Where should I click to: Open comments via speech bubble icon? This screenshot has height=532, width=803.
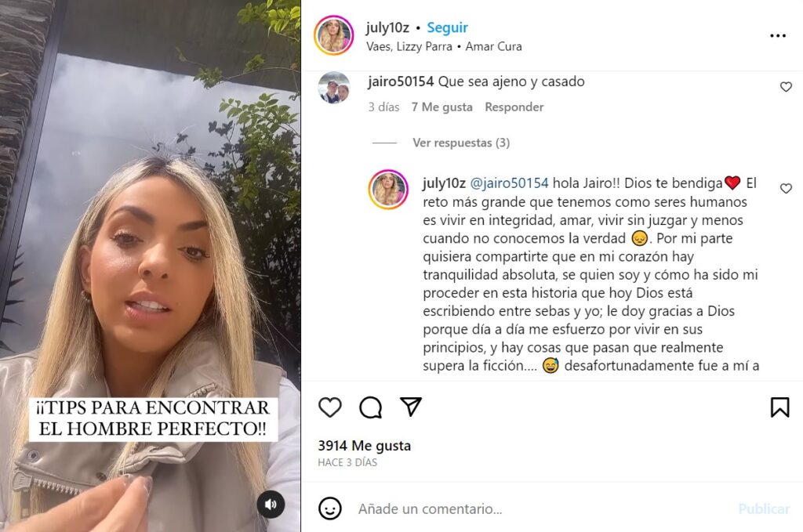pyautogui.click(x=370, y=407)
